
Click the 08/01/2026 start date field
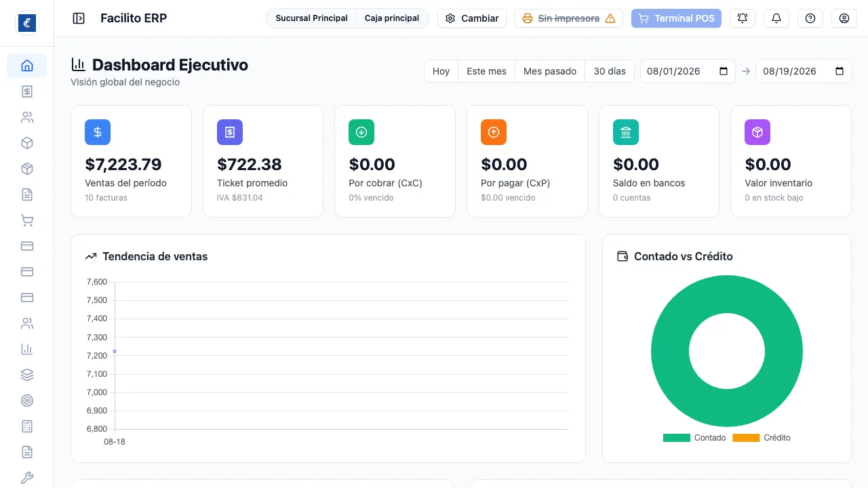[688, 71]
